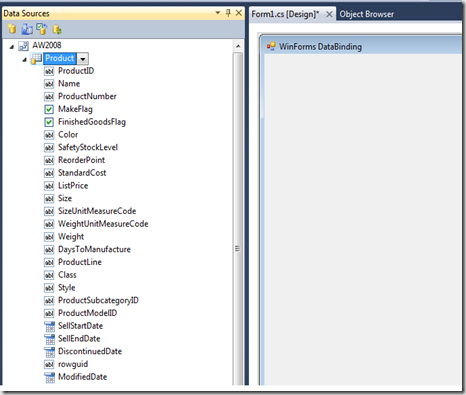Select the ProductModelID field
466x395 pixels.
[88, 313]
